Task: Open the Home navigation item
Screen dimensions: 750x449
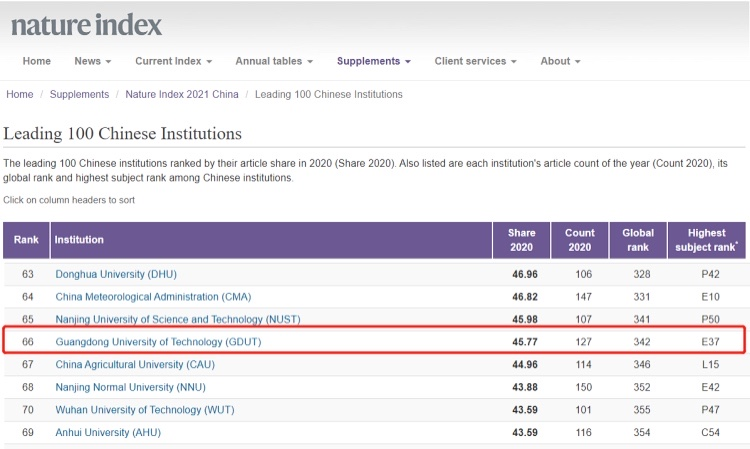Action: tap(37, 61)
